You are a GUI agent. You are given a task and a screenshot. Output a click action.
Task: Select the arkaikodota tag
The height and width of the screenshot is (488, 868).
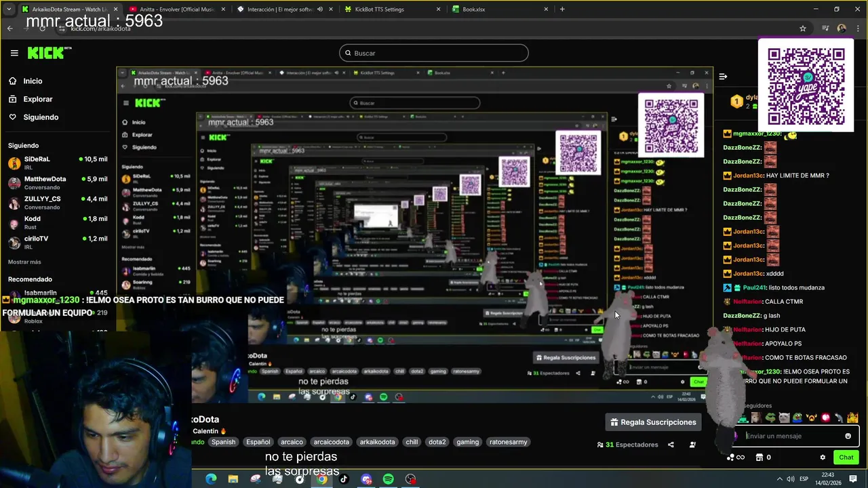377,442
